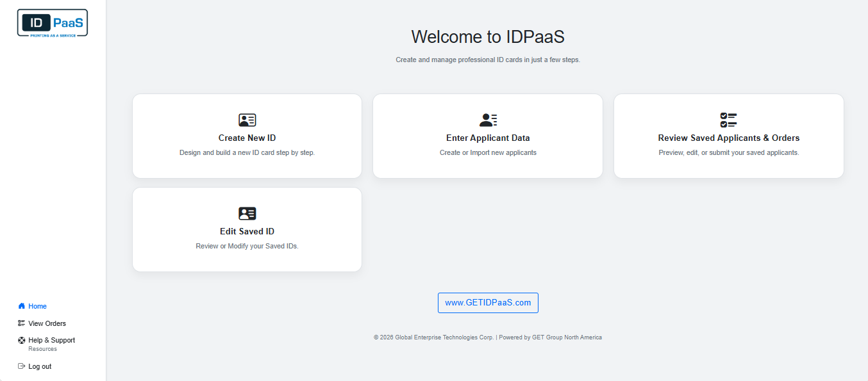This screenshot has width=868, height=381.
Task: Click the Home icon in the sidebar
Action: [22, 306]
